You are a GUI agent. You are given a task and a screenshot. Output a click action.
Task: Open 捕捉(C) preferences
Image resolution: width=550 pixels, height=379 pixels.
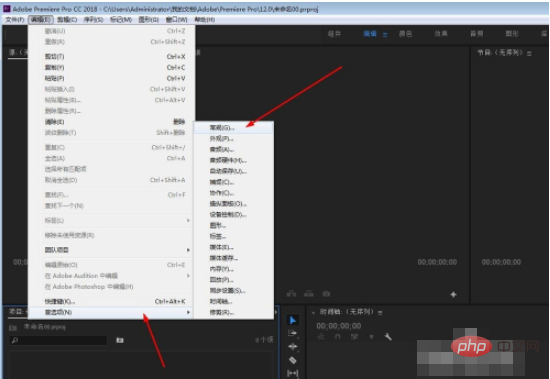tap(234, 182)
